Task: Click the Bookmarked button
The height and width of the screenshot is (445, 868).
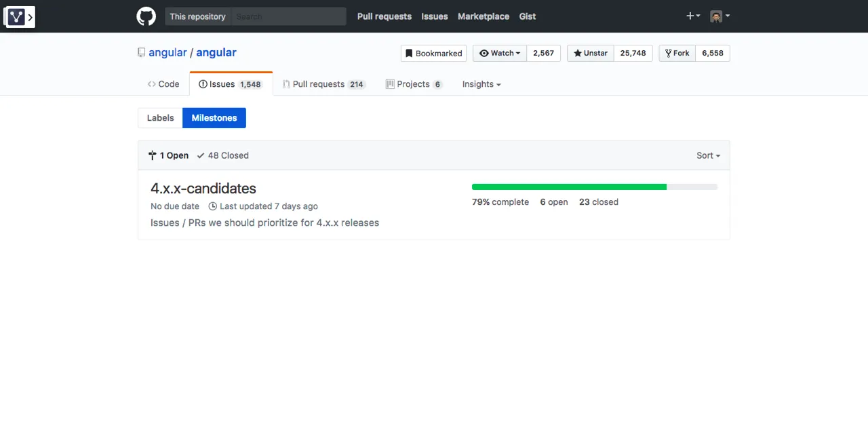Action: (x=433, y=54)
